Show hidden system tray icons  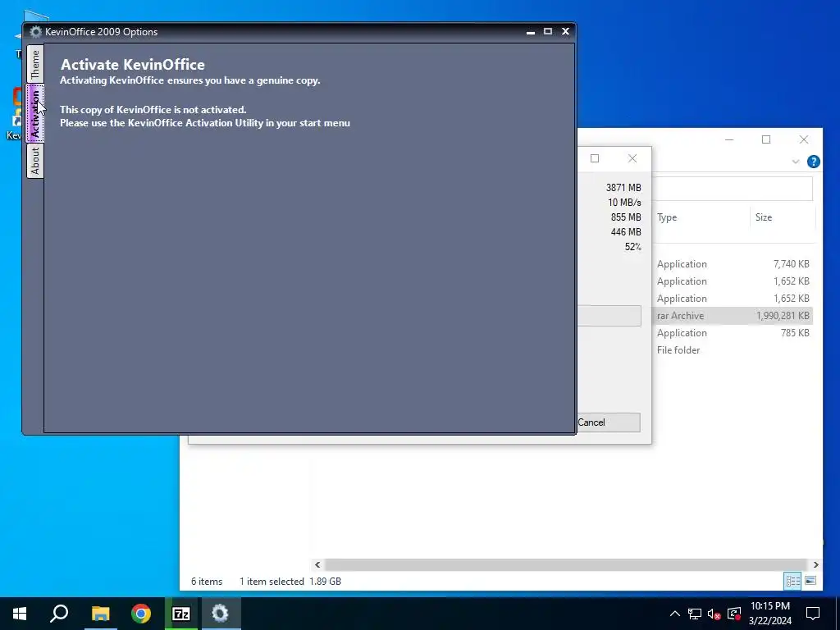(675, 614)
